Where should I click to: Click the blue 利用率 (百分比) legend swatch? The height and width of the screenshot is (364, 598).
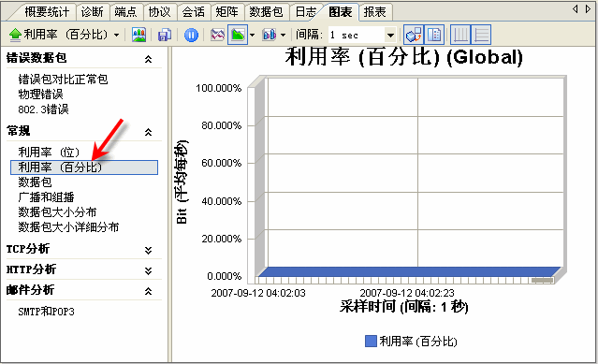[x=371, y=342]
